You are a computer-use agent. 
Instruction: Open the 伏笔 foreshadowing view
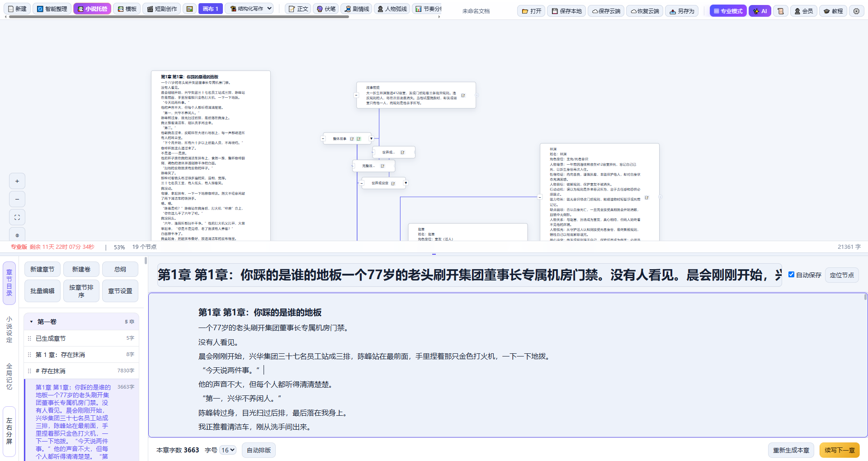coord(325,9)
